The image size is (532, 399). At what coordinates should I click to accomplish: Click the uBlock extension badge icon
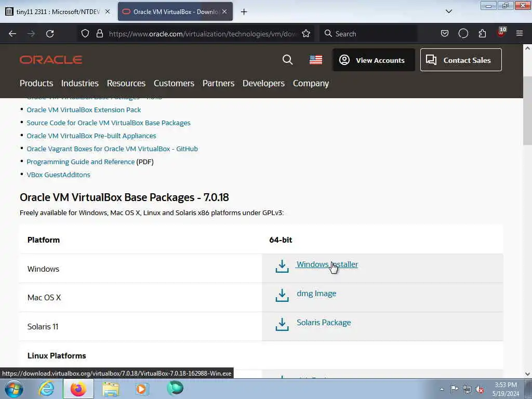[501, 33]
